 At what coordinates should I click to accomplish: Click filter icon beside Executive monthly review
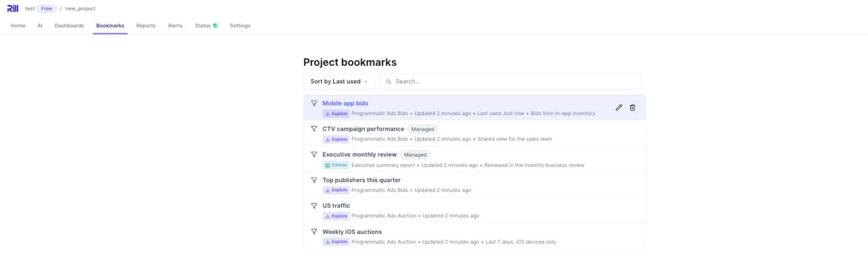point(314,154)
